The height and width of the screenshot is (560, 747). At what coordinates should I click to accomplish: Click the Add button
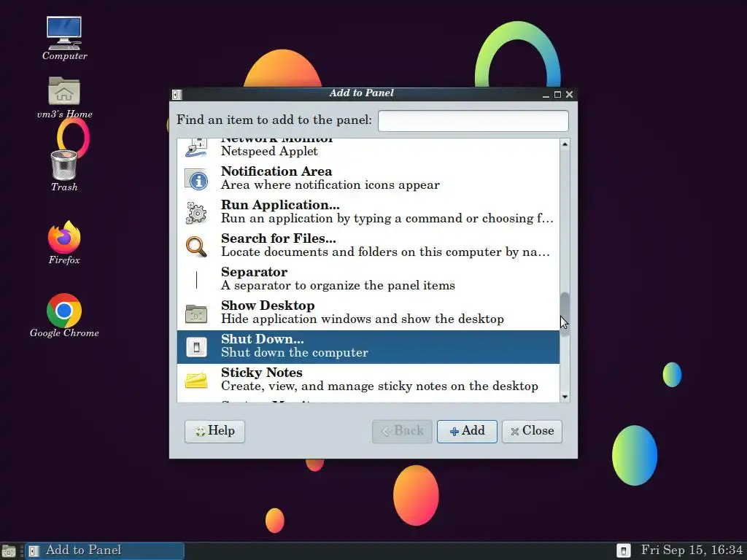coord(467,432)
